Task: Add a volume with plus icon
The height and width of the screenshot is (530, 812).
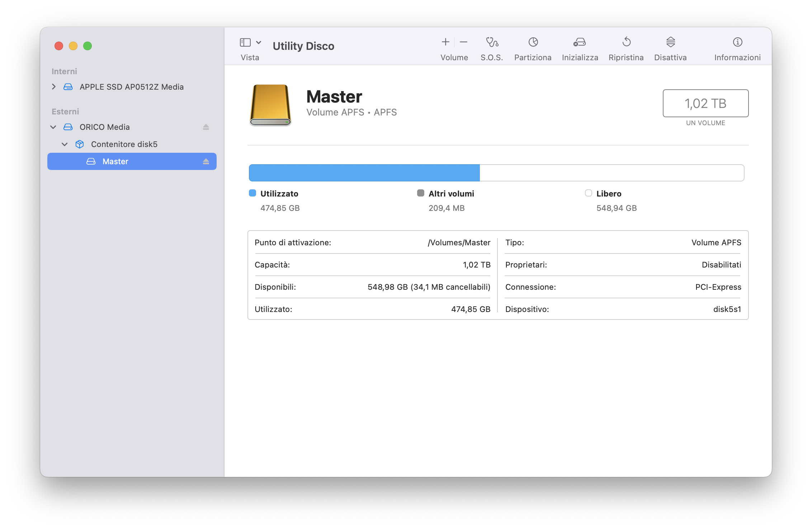Action: 445,42
